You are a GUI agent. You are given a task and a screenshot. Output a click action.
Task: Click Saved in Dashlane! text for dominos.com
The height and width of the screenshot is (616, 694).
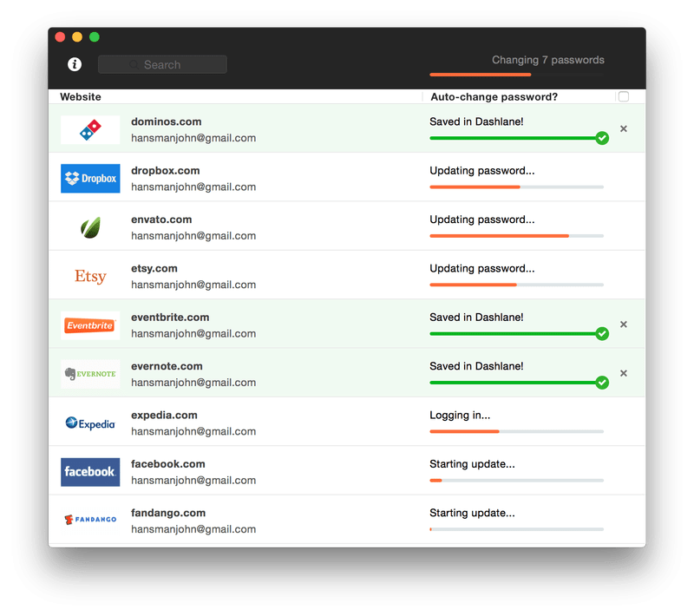point(476,121)
